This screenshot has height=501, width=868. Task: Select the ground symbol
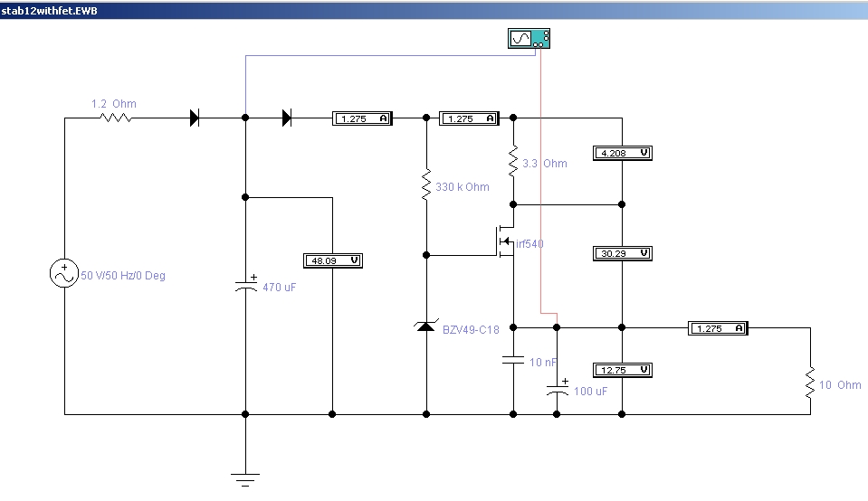[x=245, y=479]
